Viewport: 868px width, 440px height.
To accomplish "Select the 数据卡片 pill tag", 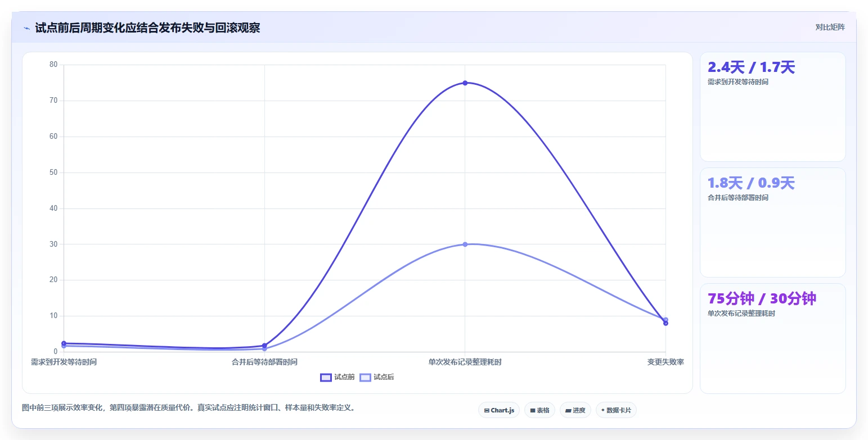I will point(616,410).
